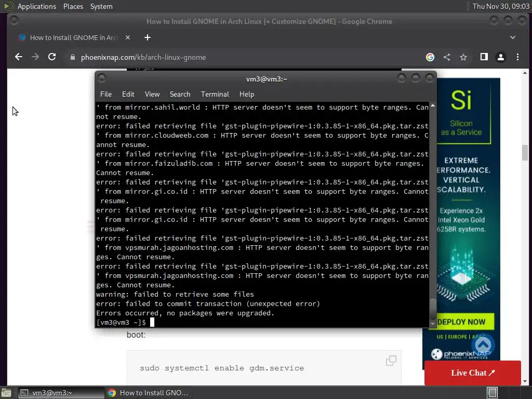Open terminal Search menu

(x=180, y=94)
